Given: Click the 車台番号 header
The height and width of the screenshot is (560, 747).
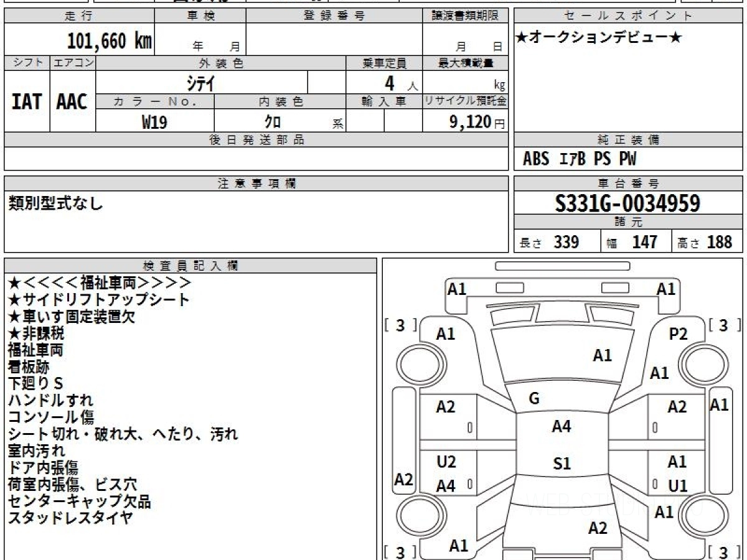Looking at the screenshot, I should click(629, 184).
